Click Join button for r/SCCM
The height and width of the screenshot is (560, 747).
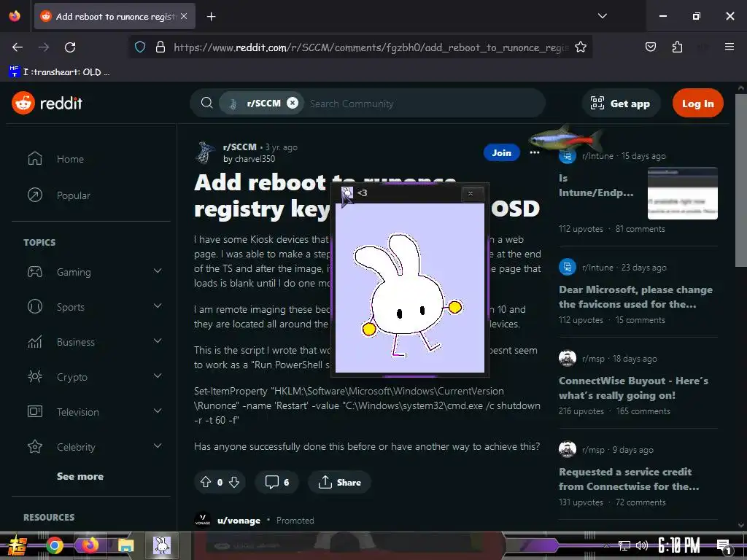tap(501, 152)
